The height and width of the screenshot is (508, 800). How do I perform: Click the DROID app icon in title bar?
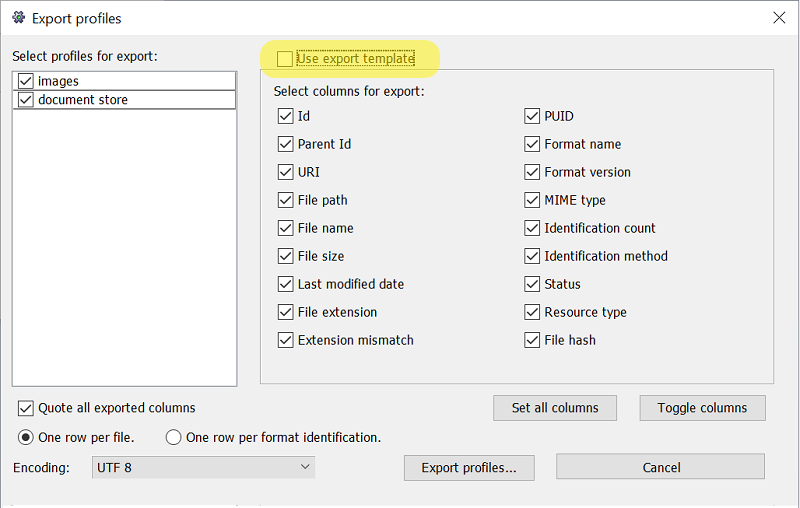click(18, 18)
